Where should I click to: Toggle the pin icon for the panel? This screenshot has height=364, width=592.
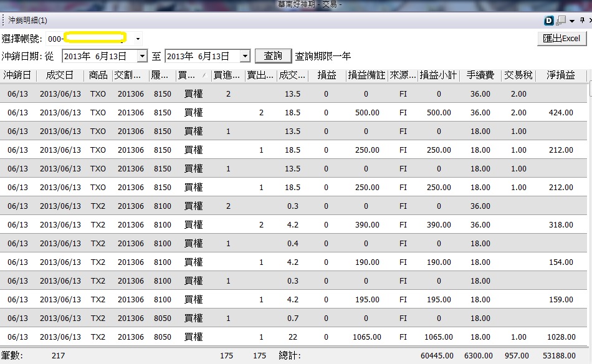tap(582, 21)
